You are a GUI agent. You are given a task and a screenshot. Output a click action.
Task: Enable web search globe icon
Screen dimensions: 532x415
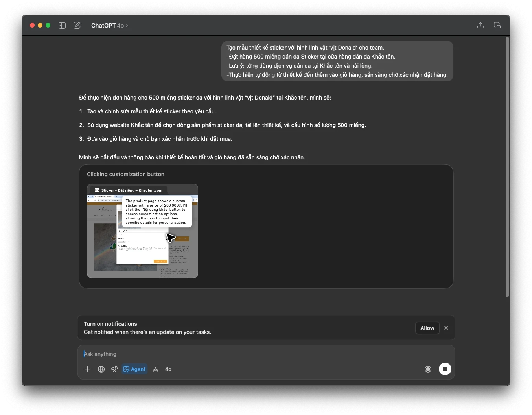tap(101, 369)
